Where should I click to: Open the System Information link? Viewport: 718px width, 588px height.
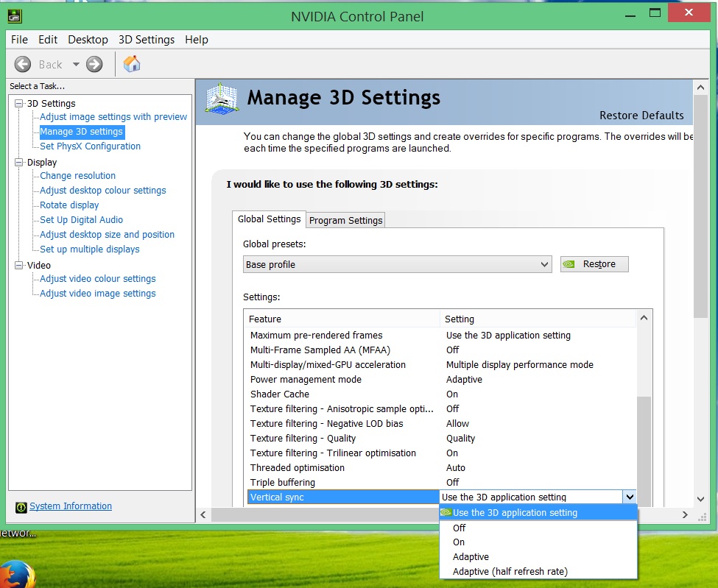[x=71, y=506]
